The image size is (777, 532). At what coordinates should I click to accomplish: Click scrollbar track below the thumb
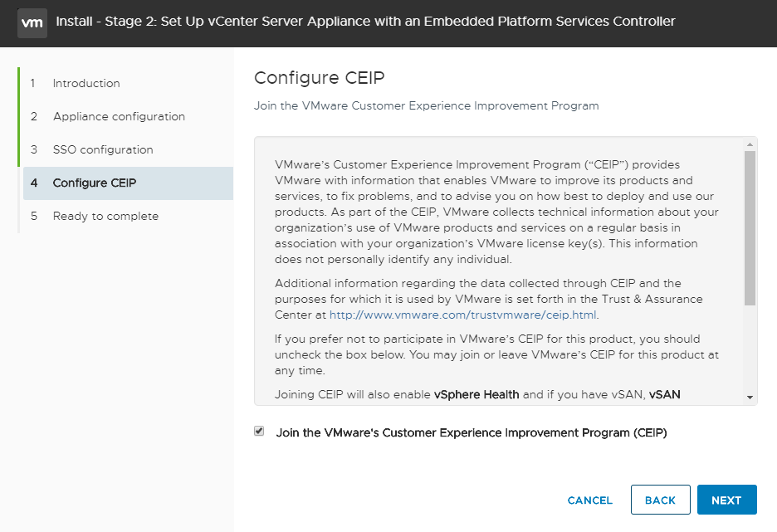[x=750, y=349]
